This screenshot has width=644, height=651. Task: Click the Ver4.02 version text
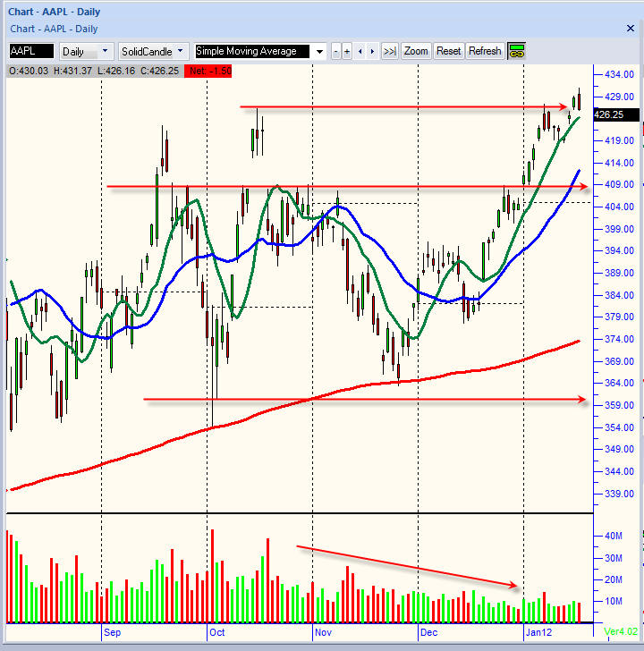pyautogui.click(x=621, y=631)
